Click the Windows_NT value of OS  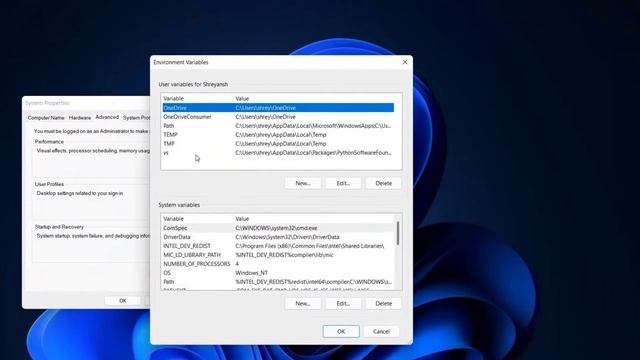pos(251,273)
